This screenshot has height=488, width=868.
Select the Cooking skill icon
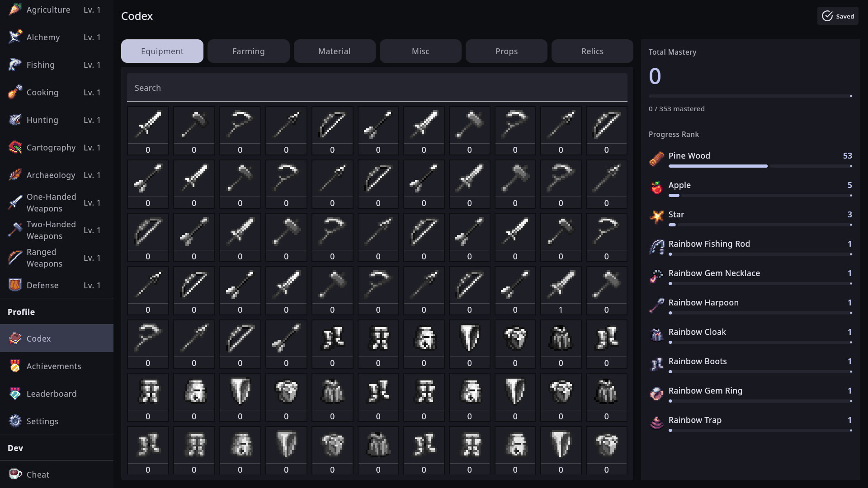(15, 92)
